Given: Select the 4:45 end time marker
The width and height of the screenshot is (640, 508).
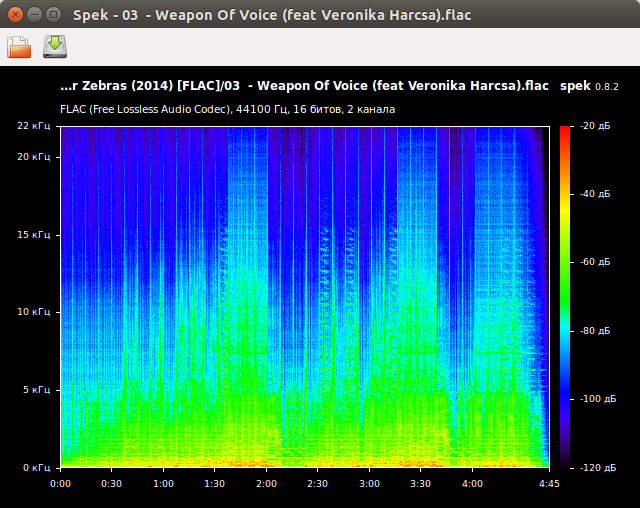Looking at the screenshot, I should pos(549,483).
